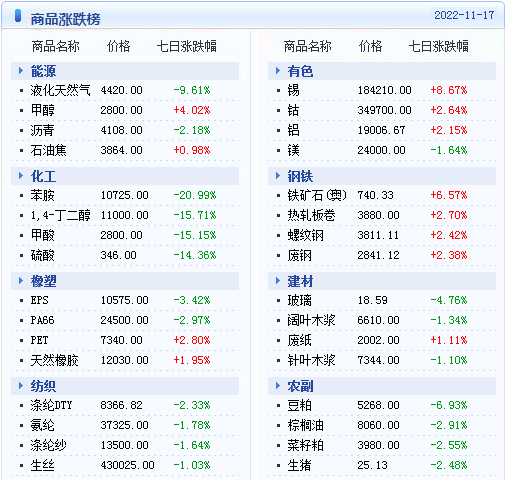
Task: Click 天然橡胶 commodity name
Action: click(54, 360)
